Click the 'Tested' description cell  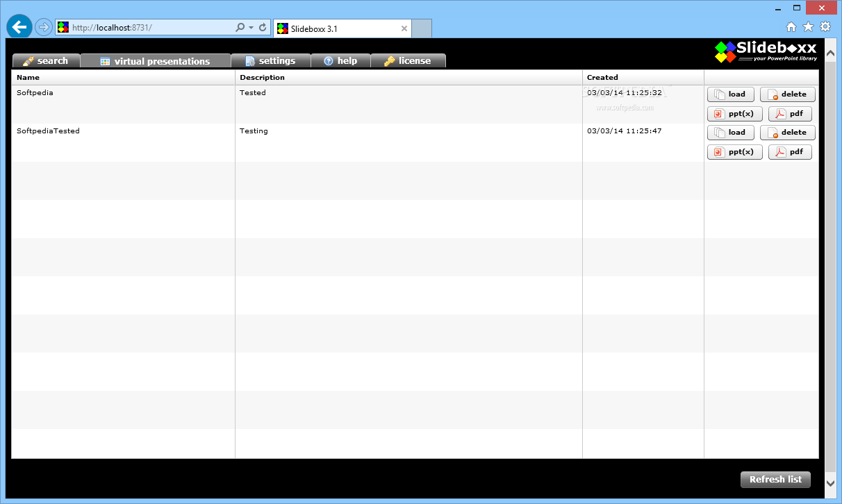[253, 92]
